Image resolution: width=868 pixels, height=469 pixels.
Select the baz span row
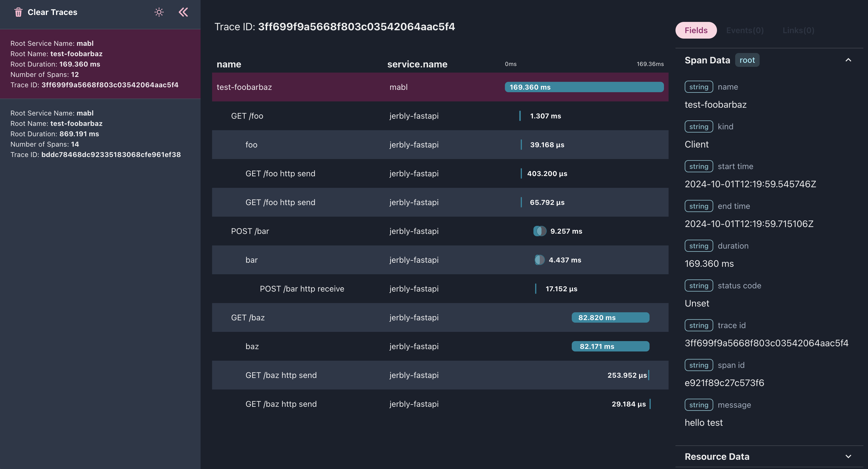[x=440, y=346]
